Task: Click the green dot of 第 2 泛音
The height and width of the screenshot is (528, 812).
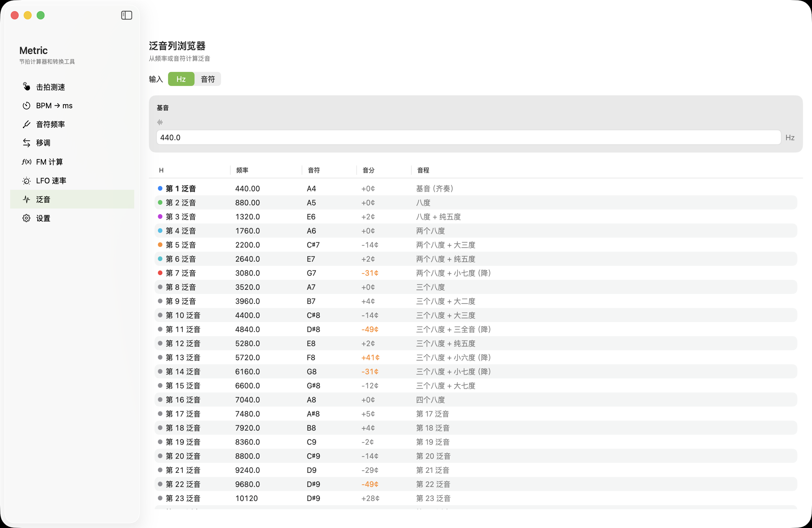Action: (x=160, y=202)
